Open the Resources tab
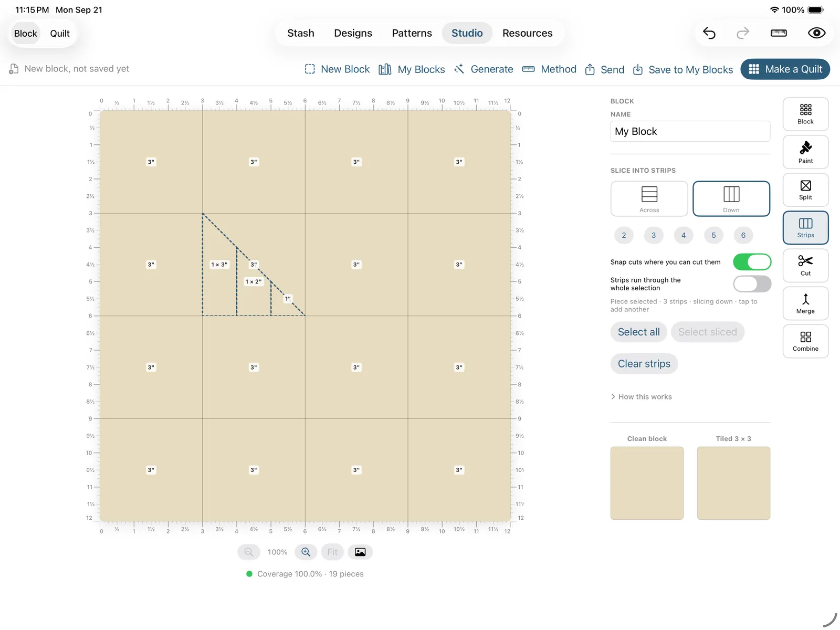Screen dimensions: 840x630 527,33
